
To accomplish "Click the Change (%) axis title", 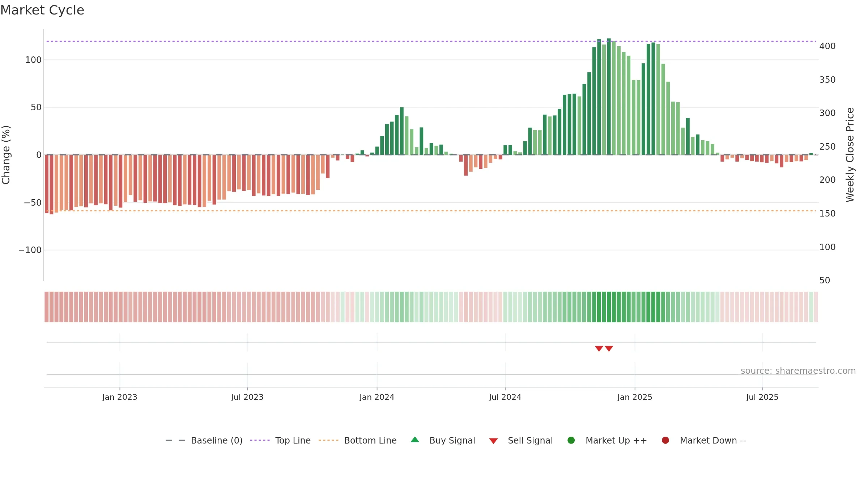I will [6, 155].
